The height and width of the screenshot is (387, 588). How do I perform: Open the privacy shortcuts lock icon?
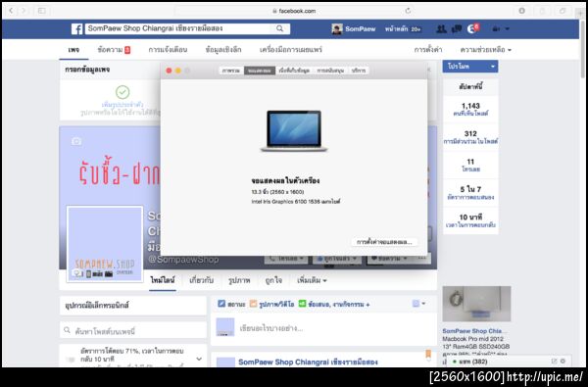pyautogui.click(x=496, y=28)
